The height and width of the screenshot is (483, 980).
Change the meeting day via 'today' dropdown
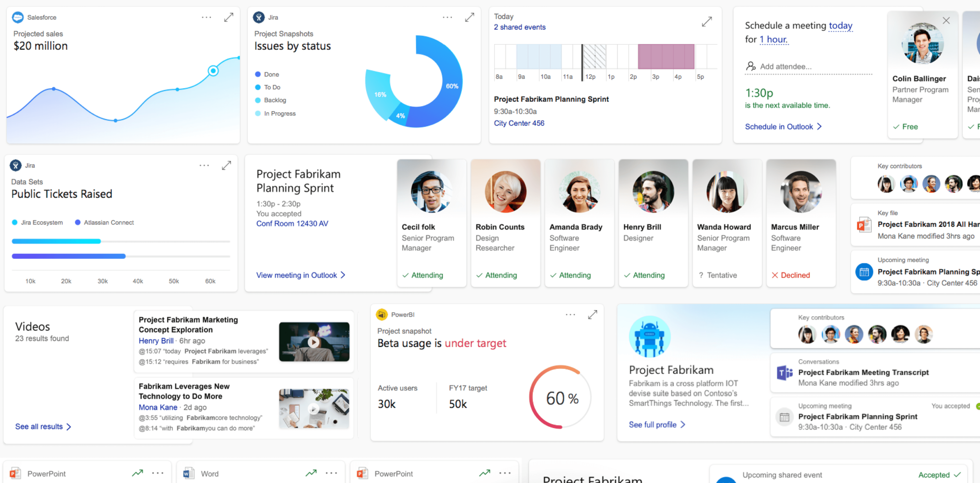pos(840,26)
